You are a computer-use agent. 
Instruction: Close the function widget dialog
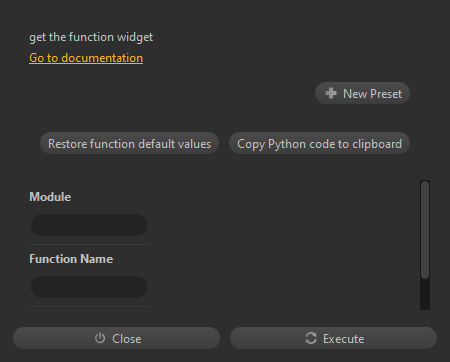point(116,338)
